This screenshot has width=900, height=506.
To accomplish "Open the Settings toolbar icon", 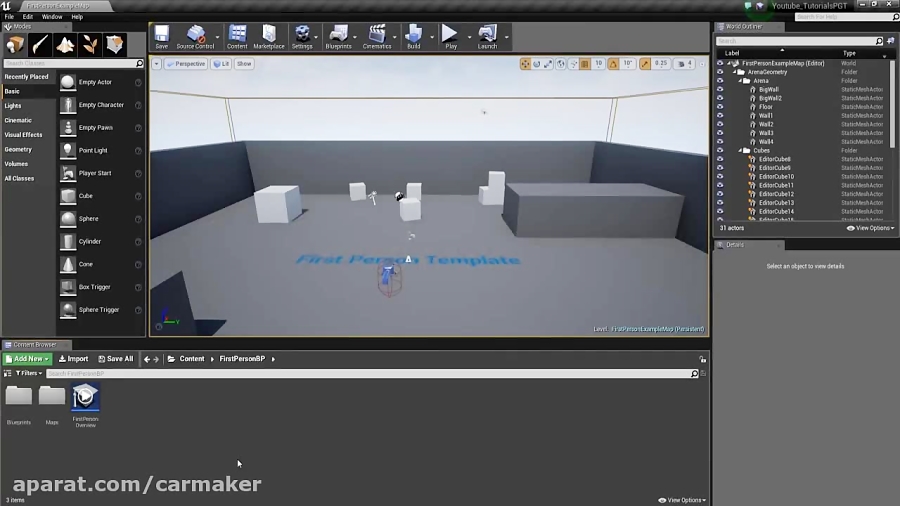I will pos(302,37).
